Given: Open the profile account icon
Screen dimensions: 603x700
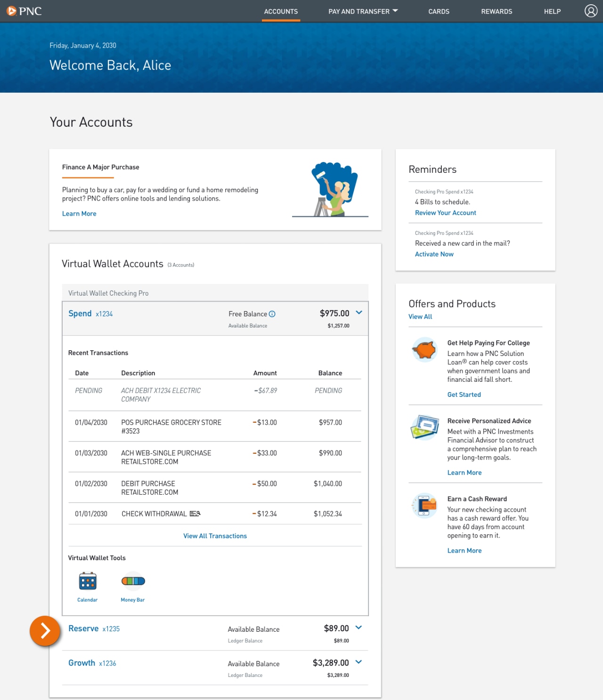Looking at the screenshot, I should click(591, 11).
